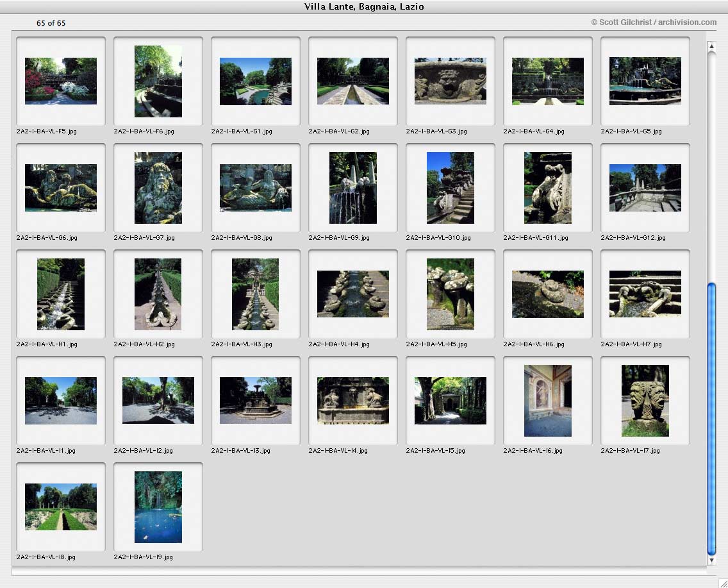Select the 2A2-I-BA-VL-G12.jpg terrace thumbnail
Screen dimensions: 728x588
(x=645, y=188)
